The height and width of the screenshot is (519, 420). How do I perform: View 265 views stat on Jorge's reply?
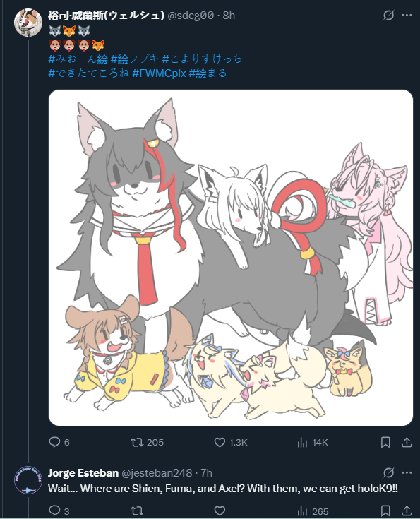tap(313, 511)
